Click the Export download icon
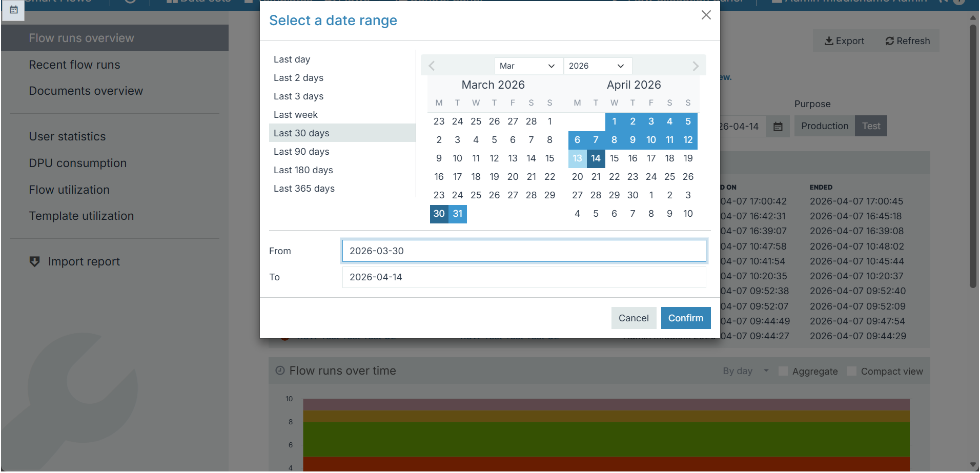Screen dimensions: 980x473 (x=829, y=41)
